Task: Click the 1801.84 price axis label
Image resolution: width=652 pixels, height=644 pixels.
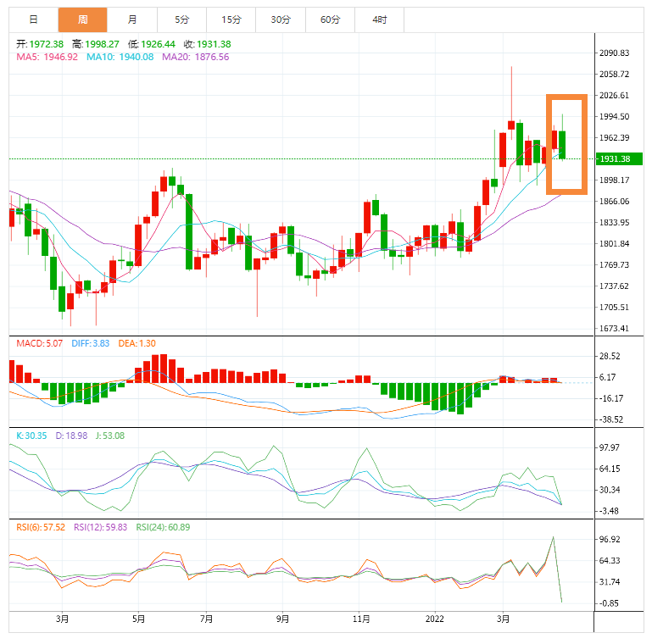Action: (x=614, y=244)
